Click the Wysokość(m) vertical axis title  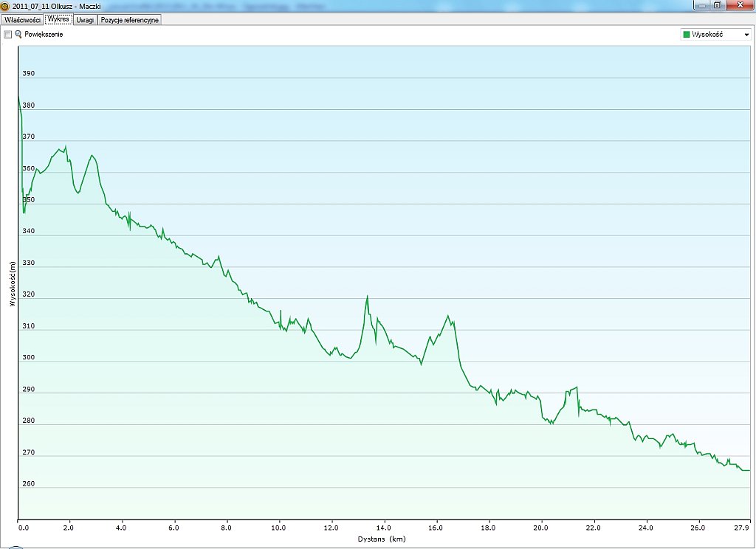pyautogui.click(x=13, y=283)
